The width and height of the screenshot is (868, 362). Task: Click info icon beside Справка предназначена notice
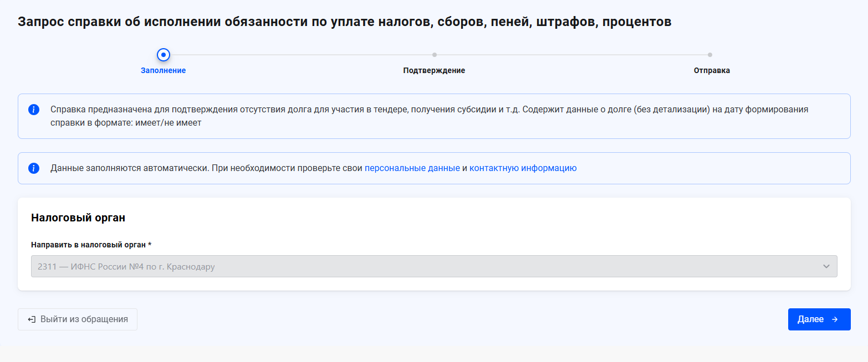pyautogui.click(x=34, y=110)
